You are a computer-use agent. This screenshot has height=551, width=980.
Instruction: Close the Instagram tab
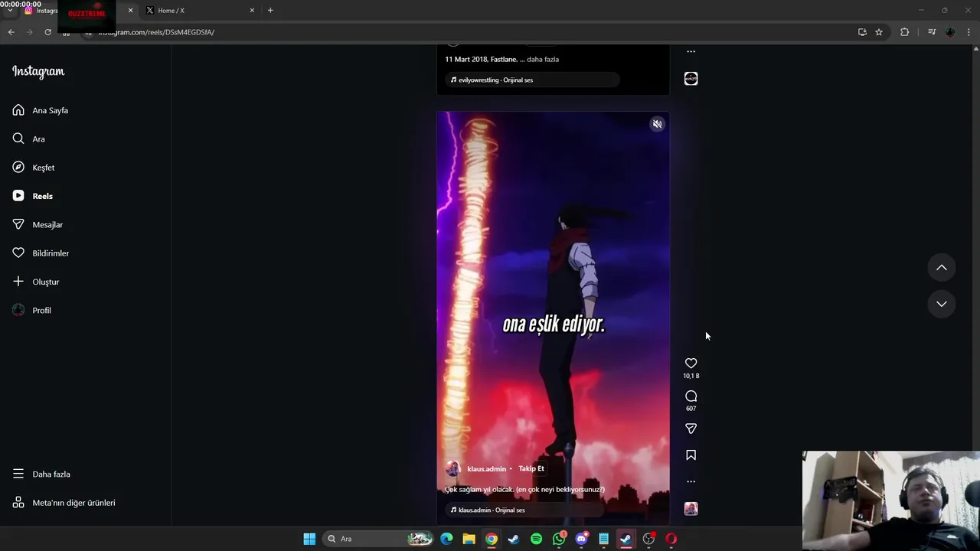point(130,11)
